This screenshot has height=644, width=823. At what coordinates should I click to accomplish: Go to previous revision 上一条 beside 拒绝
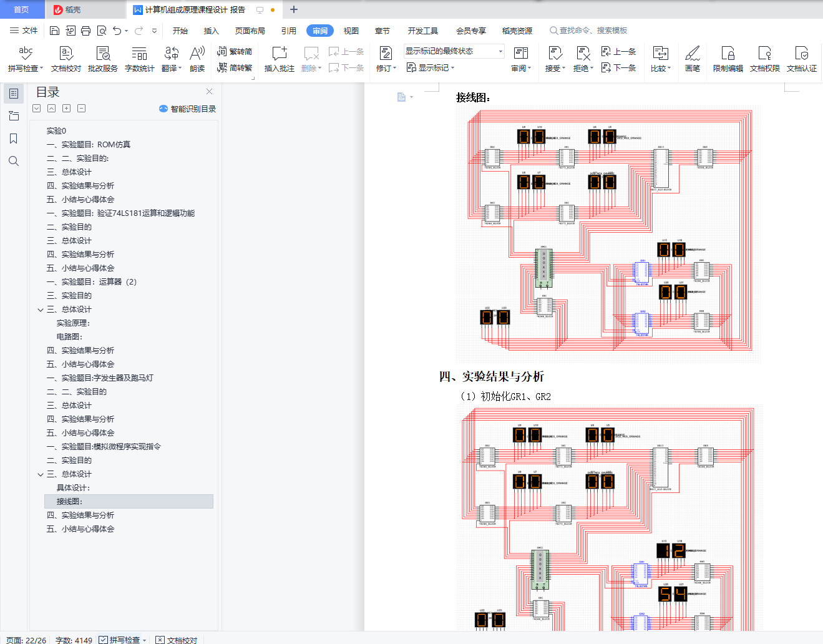(x=618, y=52)
